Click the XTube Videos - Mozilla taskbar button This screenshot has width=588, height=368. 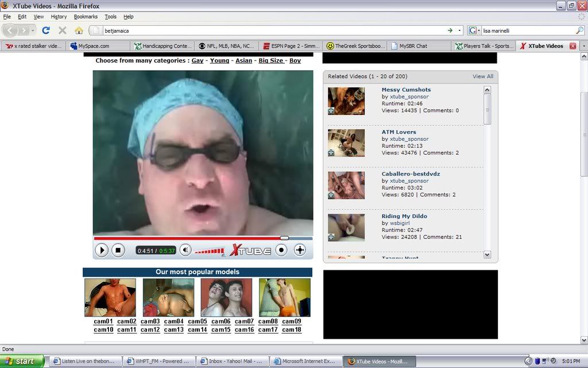tap(380, 361)
